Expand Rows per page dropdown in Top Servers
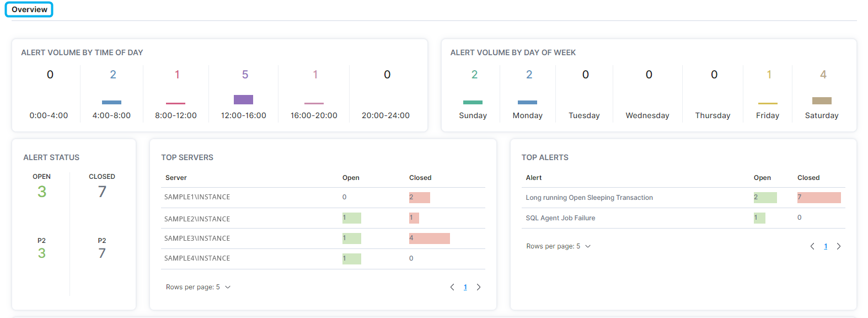 click(x=227, y=287)
